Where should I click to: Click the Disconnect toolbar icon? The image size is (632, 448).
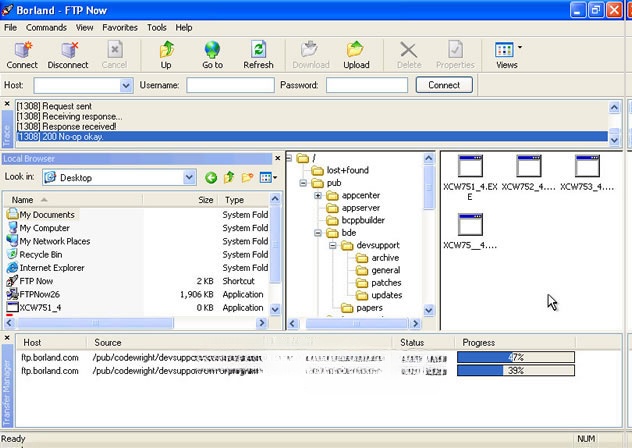[x=68, y=55]
